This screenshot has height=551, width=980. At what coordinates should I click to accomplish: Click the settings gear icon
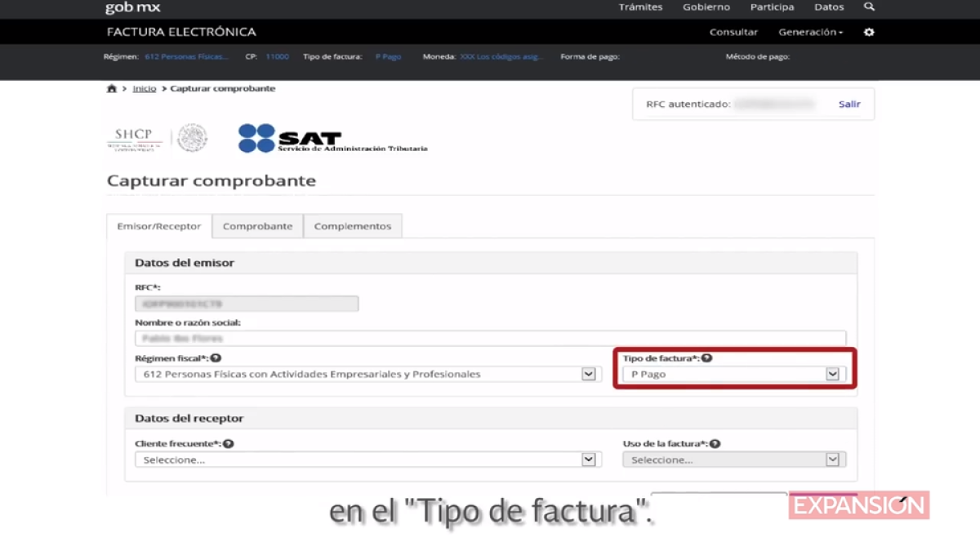point(869,31)
